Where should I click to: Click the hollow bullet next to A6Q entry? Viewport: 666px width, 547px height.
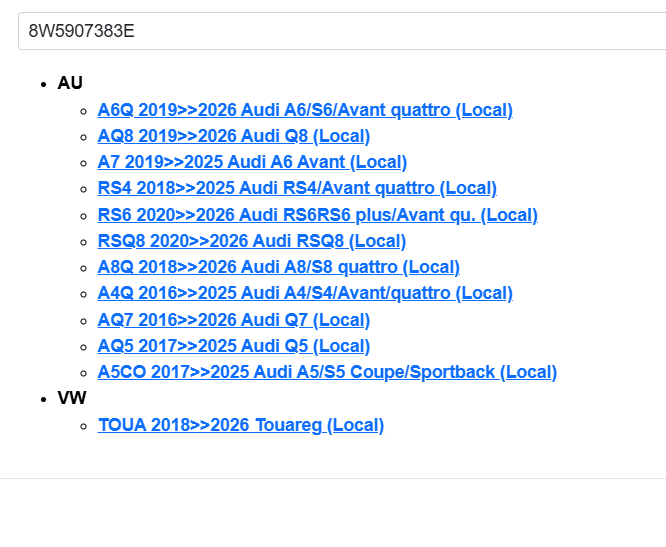pos(84,111)
